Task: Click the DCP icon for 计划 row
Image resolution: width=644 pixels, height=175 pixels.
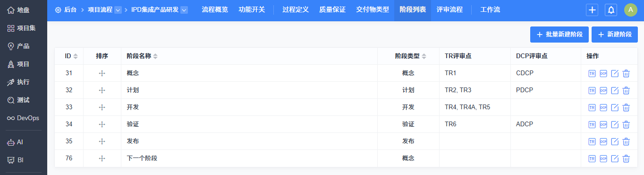Action: click(x=603, y=90)
